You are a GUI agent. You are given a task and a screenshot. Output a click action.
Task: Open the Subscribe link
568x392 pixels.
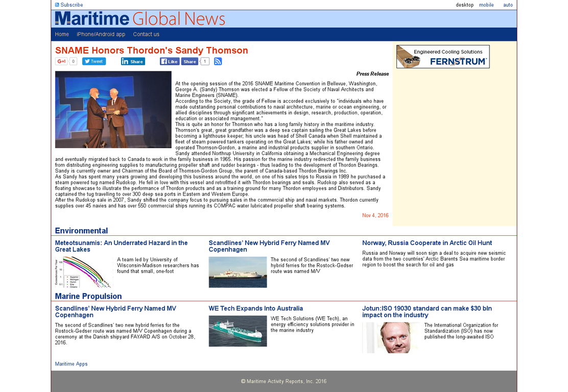[72, 5]
